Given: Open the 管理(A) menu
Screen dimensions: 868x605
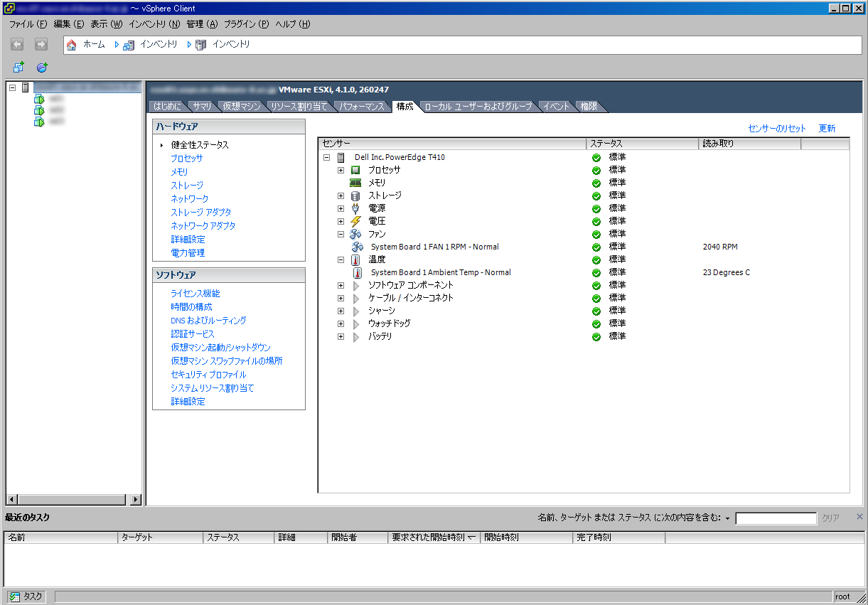Looking at the screenshot, I should tap(201, 24).
